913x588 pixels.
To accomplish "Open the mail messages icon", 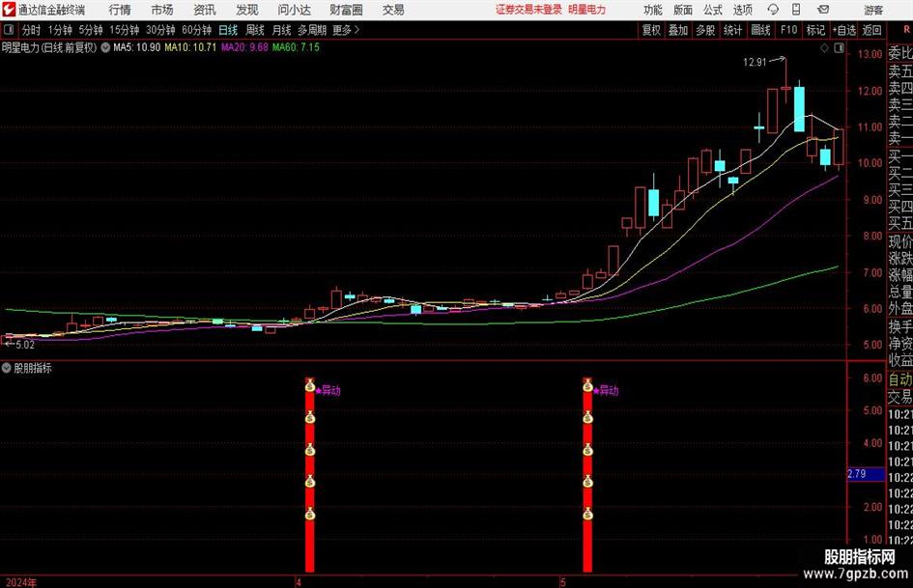I will [823, 10].
